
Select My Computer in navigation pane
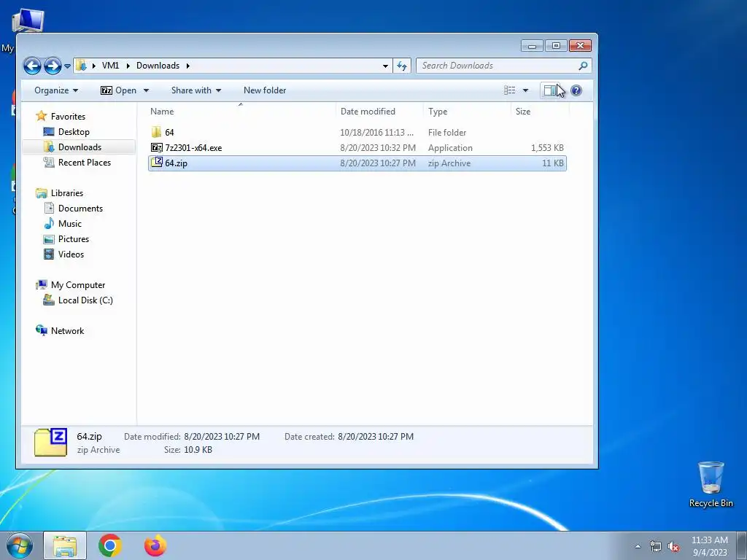(x=77, y=285)
